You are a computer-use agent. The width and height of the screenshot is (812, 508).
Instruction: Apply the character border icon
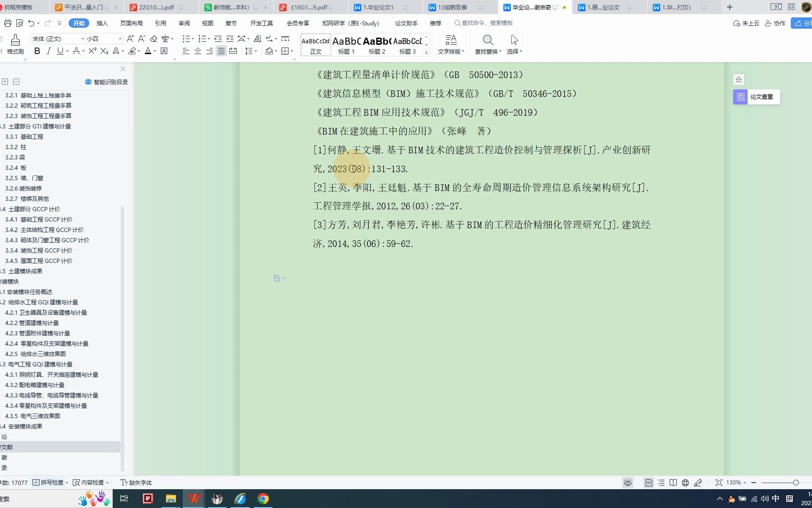click(x=164, y=51)
